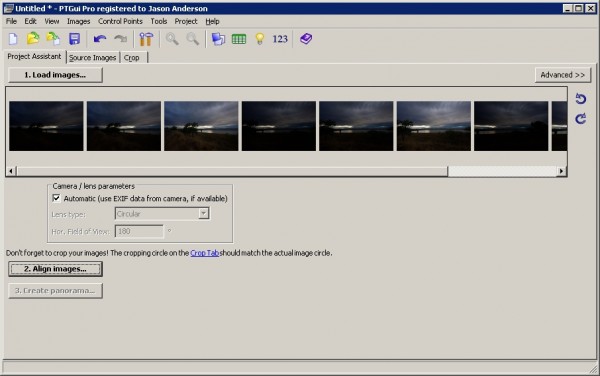Close the PTGui window

pyautogui.click(x=591, y=8)
